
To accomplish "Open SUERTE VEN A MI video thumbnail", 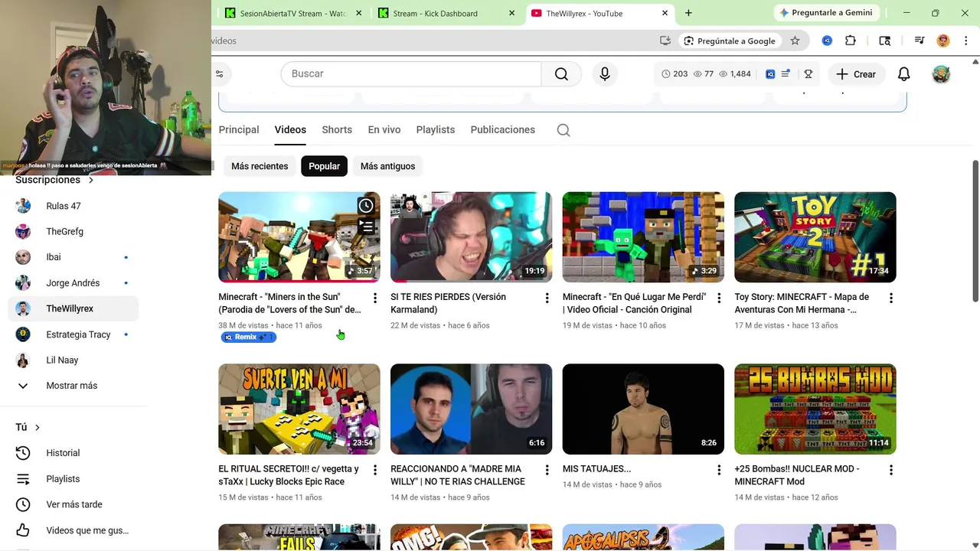I will [x=299, y=409].
